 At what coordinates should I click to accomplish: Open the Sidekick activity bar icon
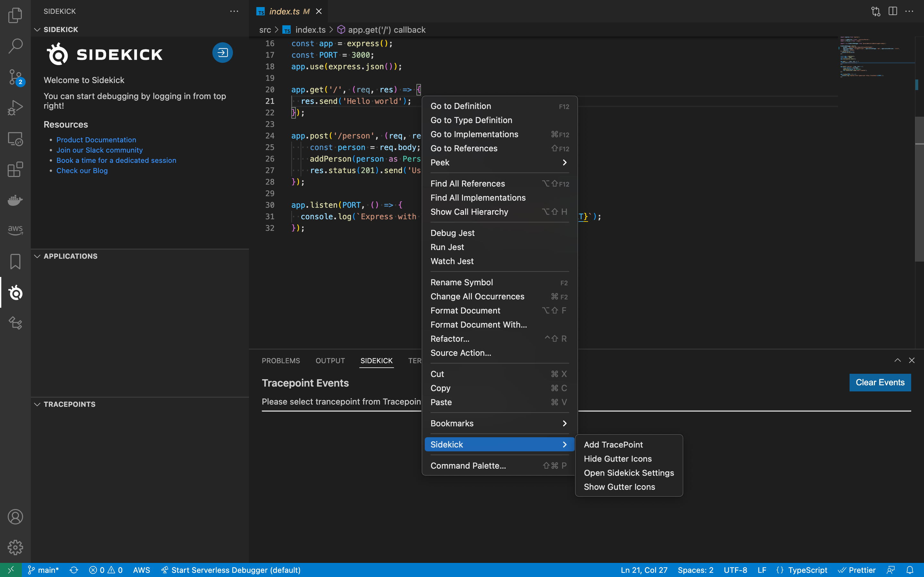(15, 293)
